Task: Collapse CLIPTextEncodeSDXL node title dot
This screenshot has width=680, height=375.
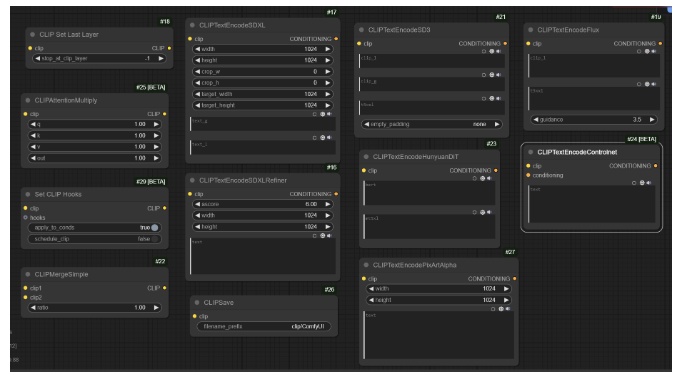Action: [x=192, y=25]
